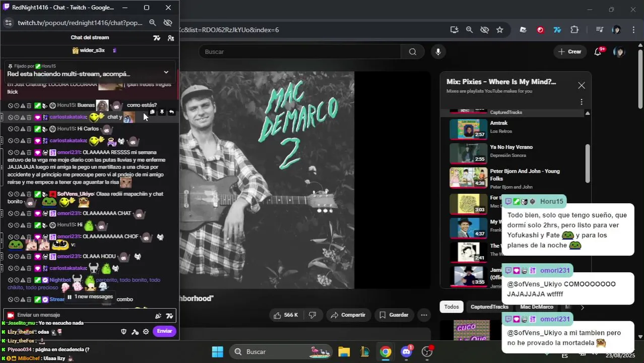Click the '1 new messages' pause pill
The image size is (644, 363).
[90, 297]
